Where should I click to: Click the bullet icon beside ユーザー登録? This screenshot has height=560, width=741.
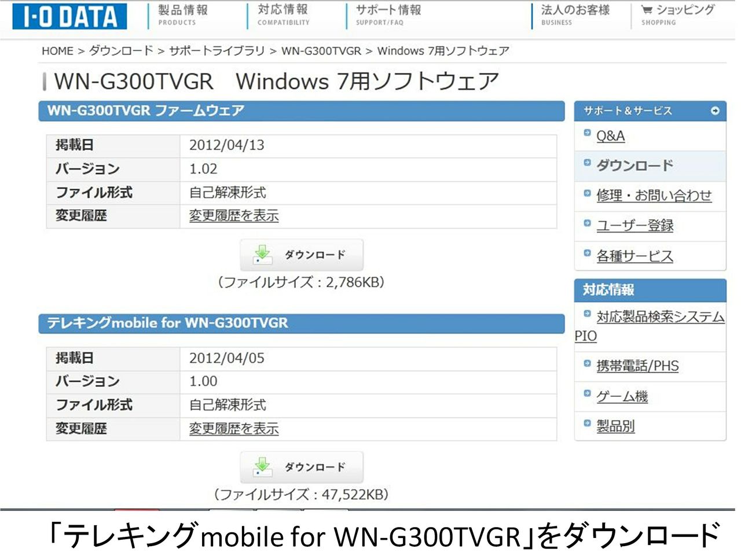(x=587, y=223)
